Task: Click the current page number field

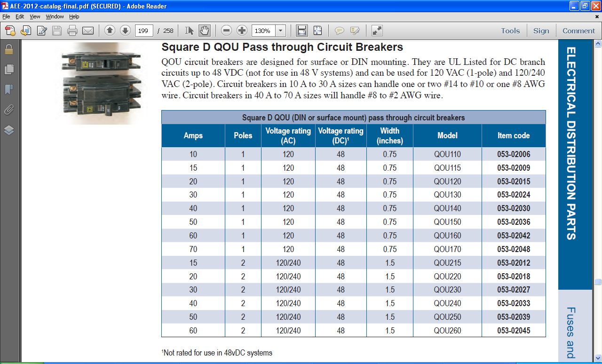Action: (x=144, y=31)
